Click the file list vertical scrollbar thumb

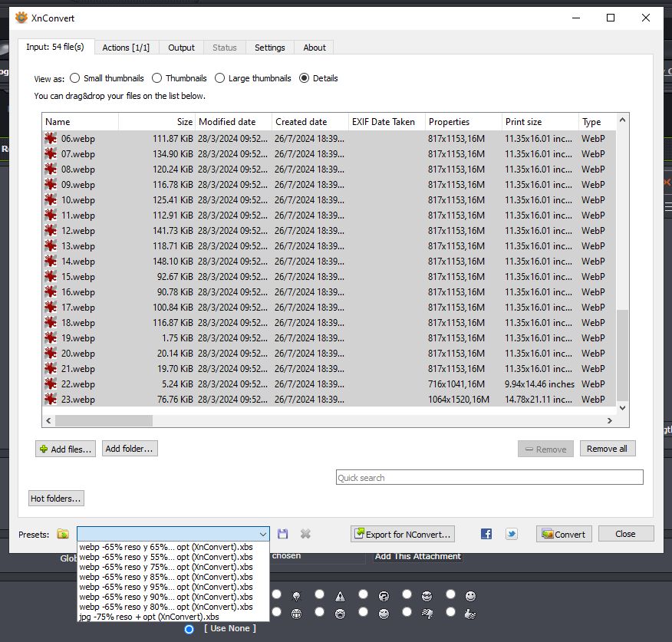pos(622,355)
